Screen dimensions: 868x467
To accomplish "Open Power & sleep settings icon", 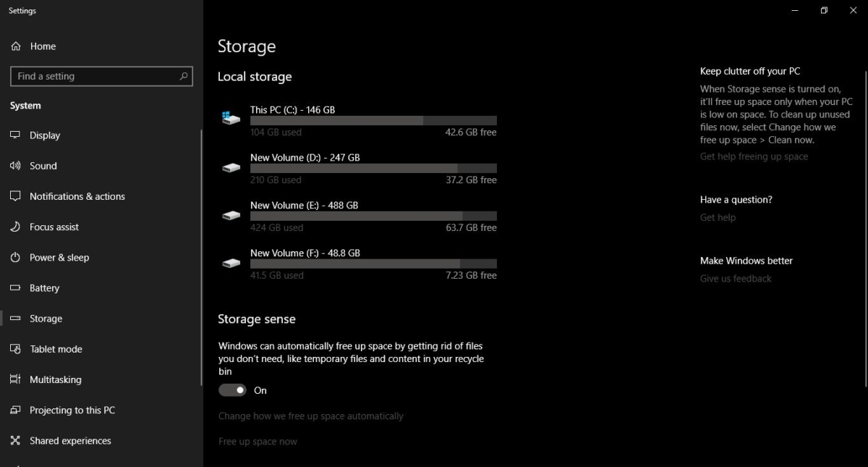I will click(x=16, y=257).
